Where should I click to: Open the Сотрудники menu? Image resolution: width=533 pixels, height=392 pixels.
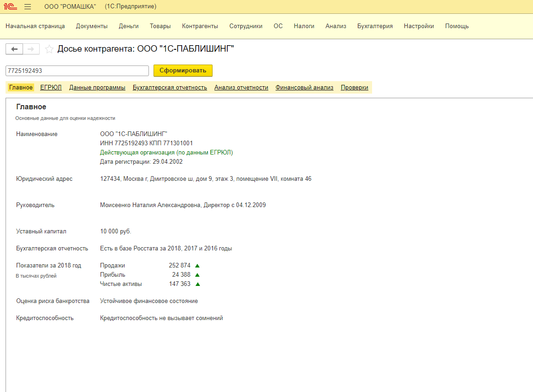246,26
